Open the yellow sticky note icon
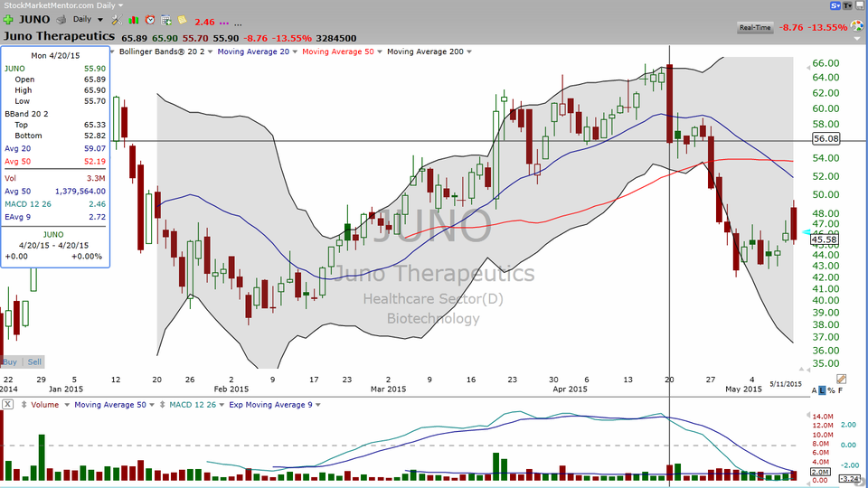The image size is (868, 488). (x=182, y=20)
